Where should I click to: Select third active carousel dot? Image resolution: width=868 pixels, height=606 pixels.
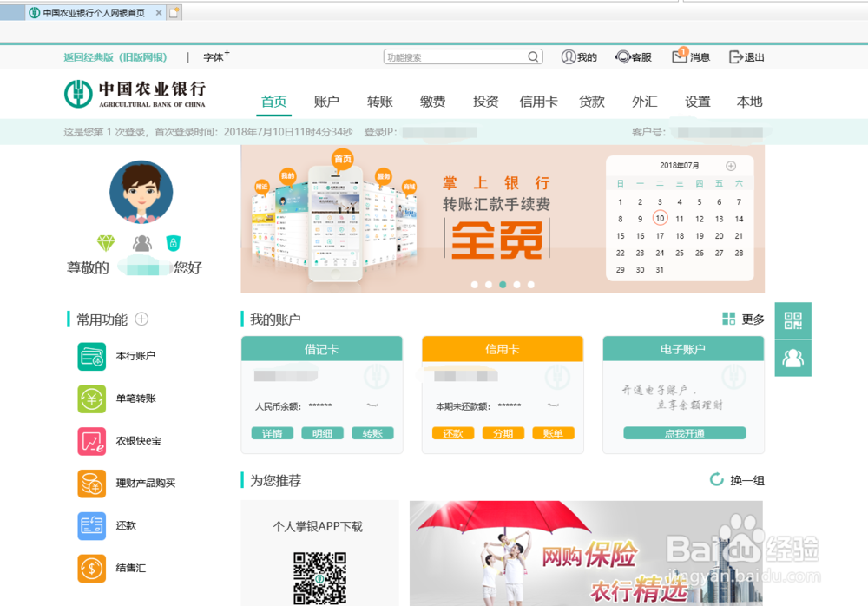coord(503,284)
